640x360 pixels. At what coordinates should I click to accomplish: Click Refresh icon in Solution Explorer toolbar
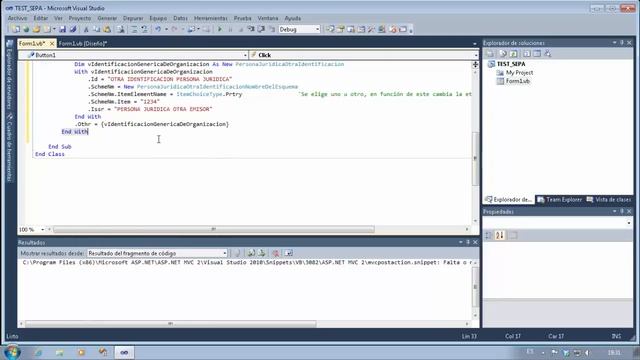point(513,53)
